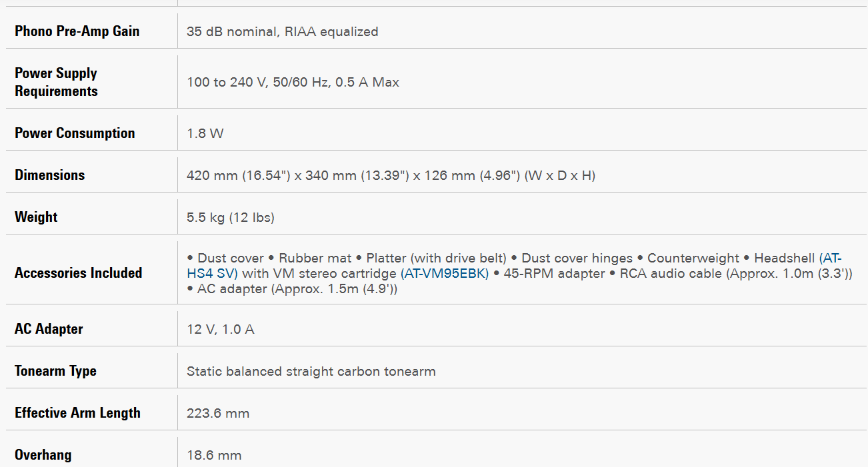
Task: Click the Power Consumption row label
Action: point(75,133)
